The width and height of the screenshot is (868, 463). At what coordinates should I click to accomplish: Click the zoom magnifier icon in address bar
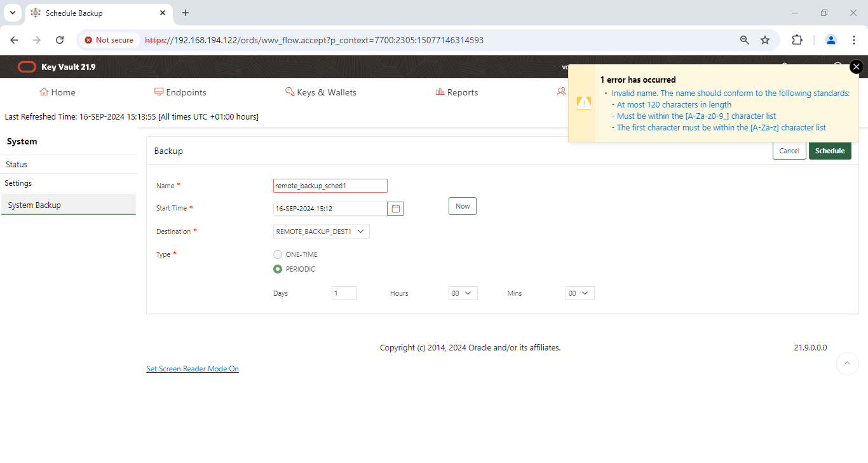click(x=745, y=40)
